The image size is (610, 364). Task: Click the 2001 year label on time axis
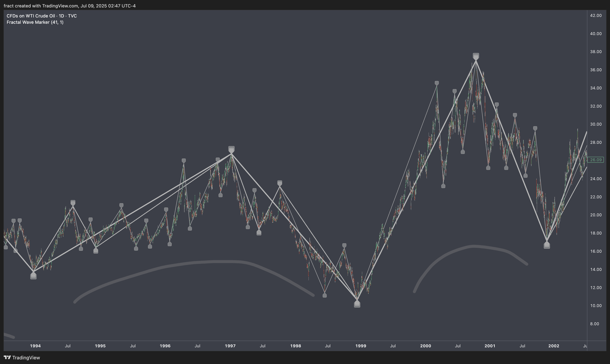[x=490, y=346]
